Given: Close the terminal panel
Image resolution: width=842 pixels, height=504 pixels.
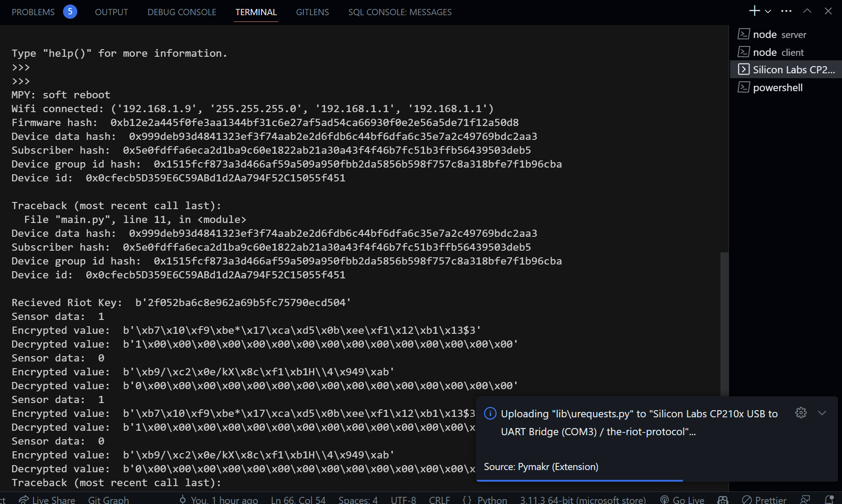Looking at the screenshot, I should click(x=828, y=11).
